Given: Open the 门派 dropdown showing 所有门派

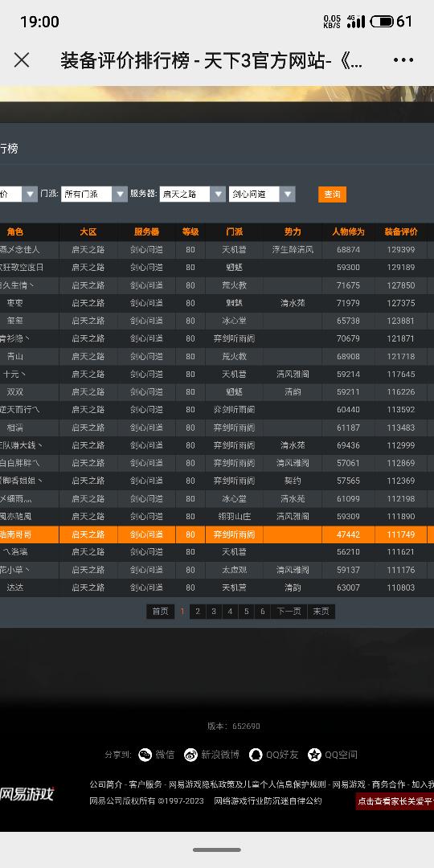Looking at the screenshot, I should tap(94, 194).
